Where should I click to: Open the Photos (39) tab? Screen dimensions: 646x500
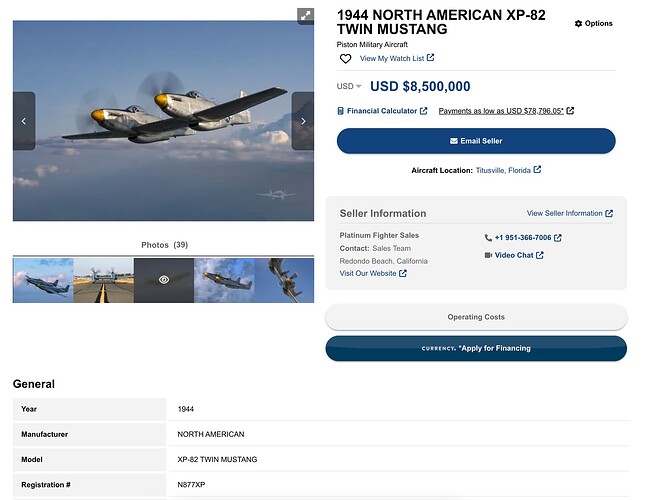(164, 245)
